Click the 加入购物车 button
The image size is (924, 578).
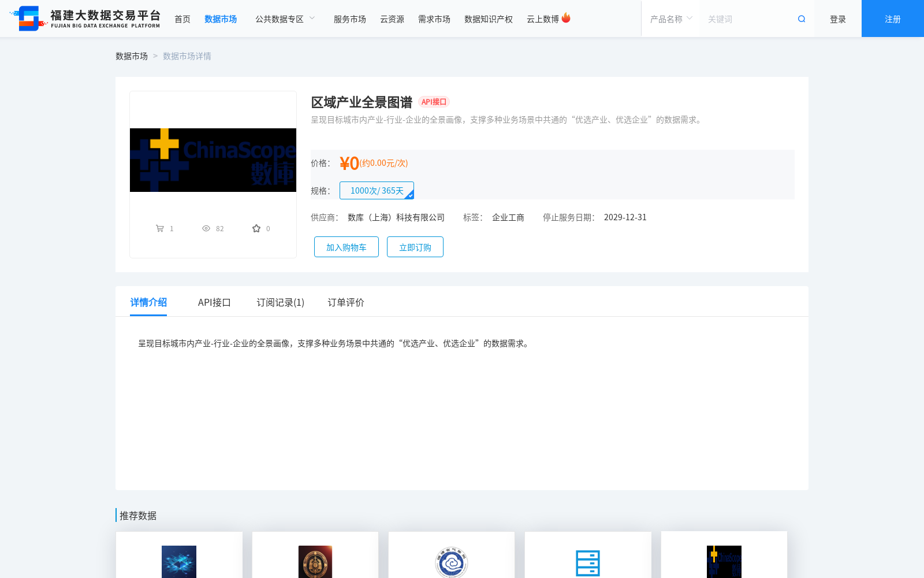[x=346, y=247]
